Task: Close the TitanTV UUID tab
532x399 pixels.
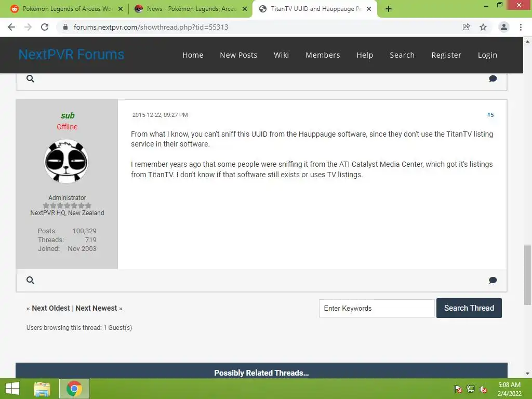Action: coord(369,9)
